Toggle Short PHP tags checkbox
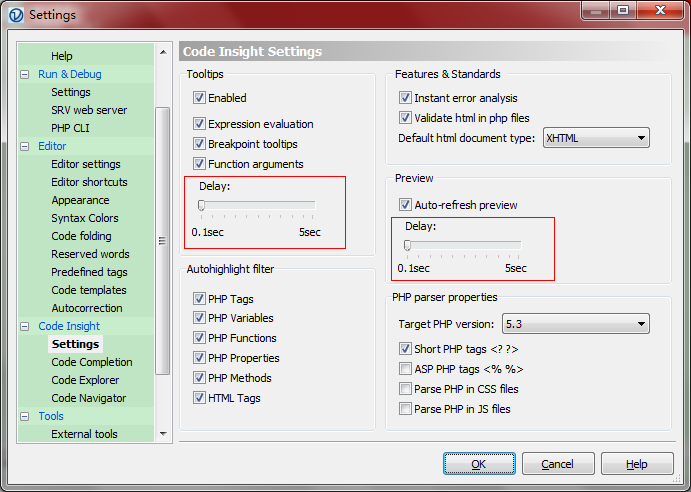Viewport: 691px width, 492px height. click(405, 349)
